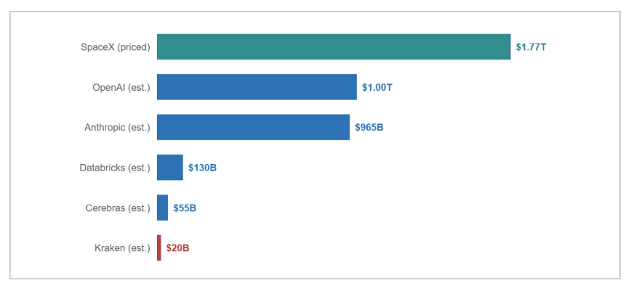Viewport: 644px width, 283px height.
Task: Click the $55B value label
Action: [x=185, y=208]
